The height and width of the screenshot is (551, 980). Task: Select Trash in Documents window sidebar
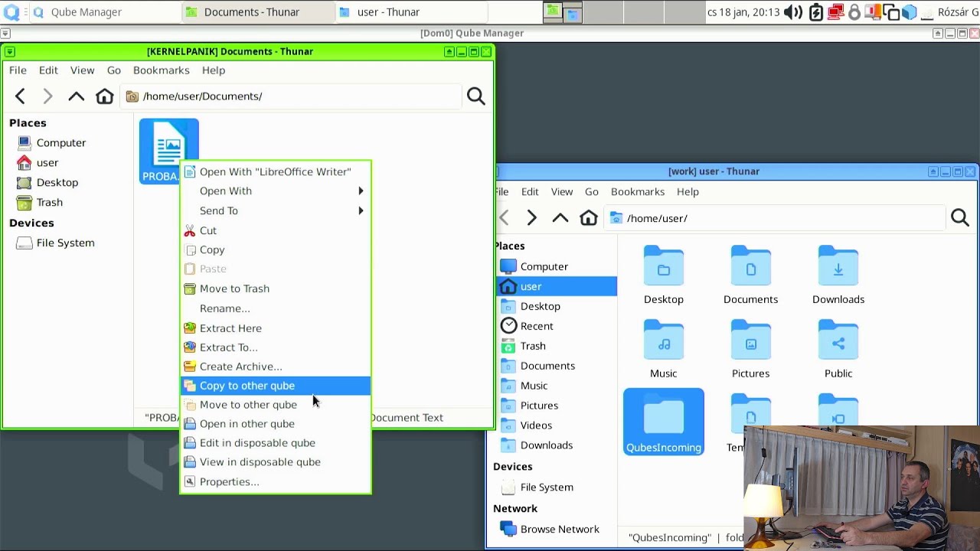[x=50, y=203]
